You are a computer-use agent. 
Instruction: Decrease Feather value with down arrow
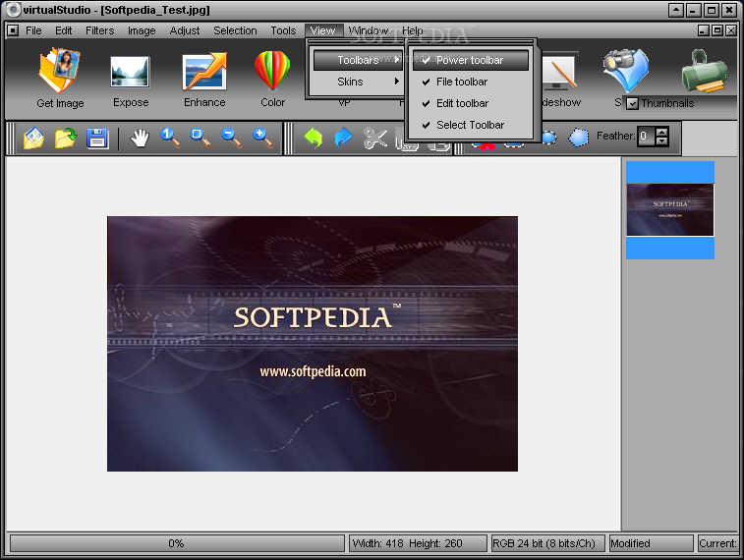tap(661, 140)
